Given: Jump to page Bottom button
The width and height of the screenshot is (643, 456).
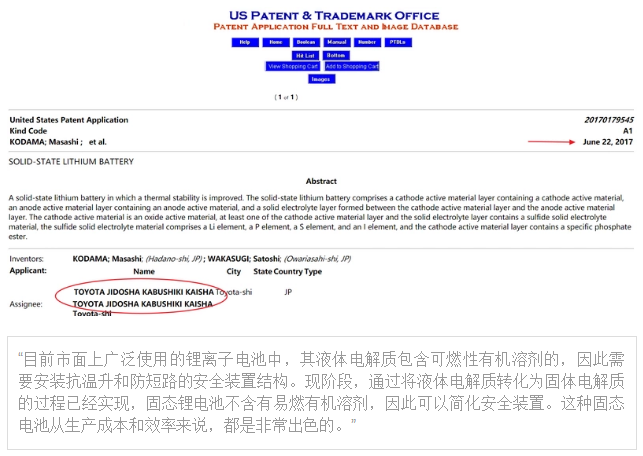Looking at the screenshot, I should pos(336,55).
